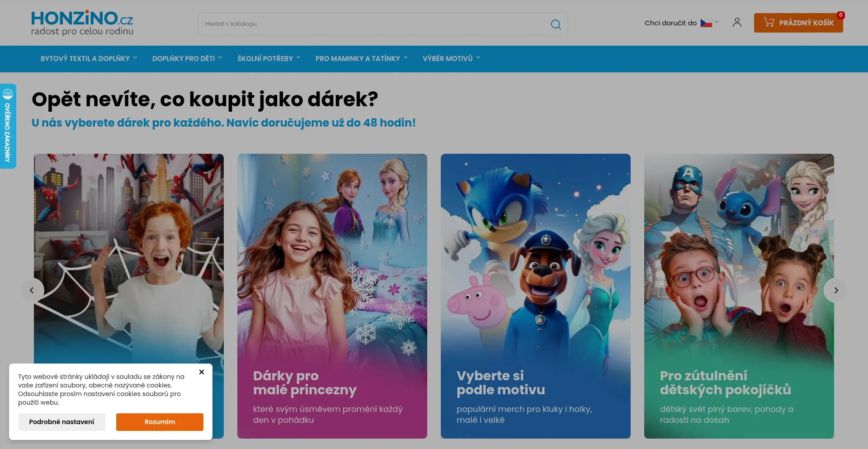Image resolution: width=868 pixels, height=449 pixels.
Task: Click the Honzino.cz logo
Action: click(82, 23)
